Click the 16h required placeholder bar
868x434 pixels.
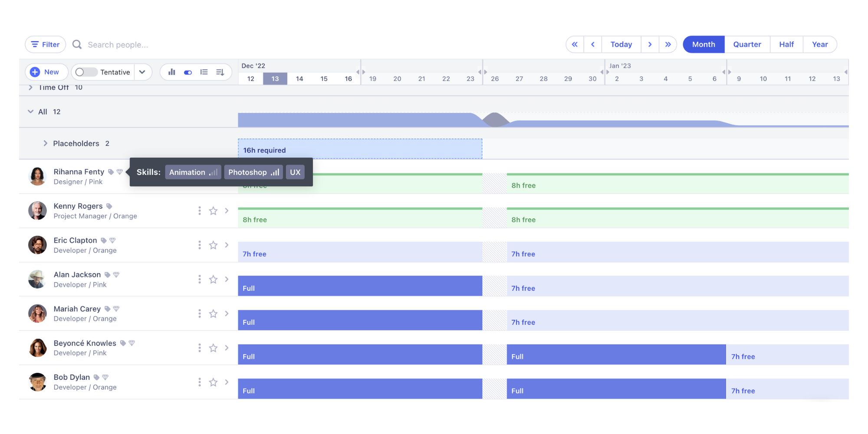click(359, 149)
